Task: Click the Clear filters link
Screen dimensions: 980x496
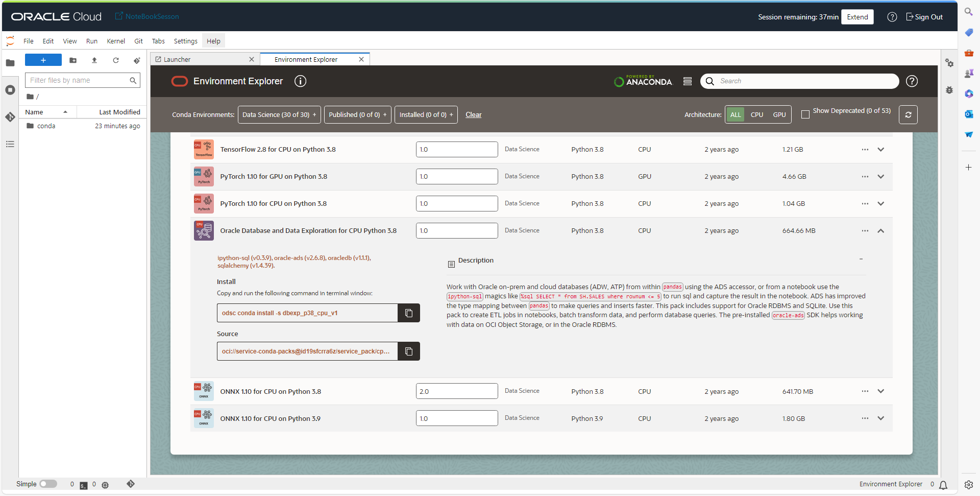Action: pyautogui.click(x=474, y=115)
